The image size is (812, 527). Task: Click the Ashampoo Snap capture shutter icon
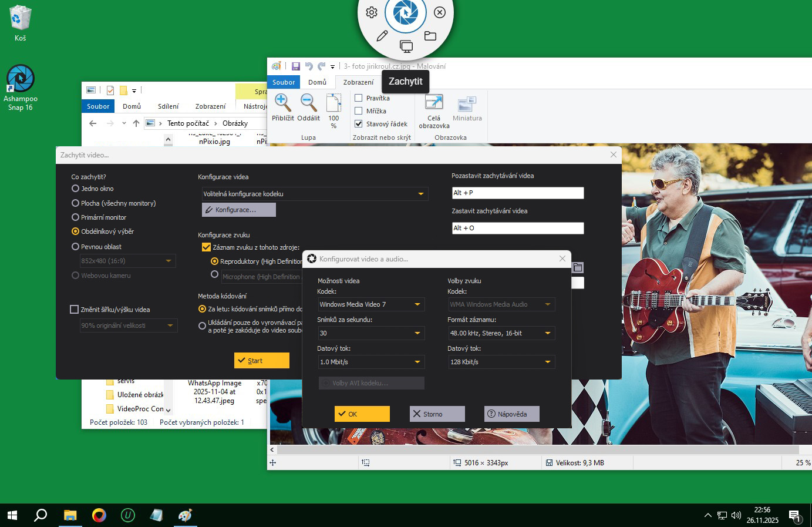point(405,13)
